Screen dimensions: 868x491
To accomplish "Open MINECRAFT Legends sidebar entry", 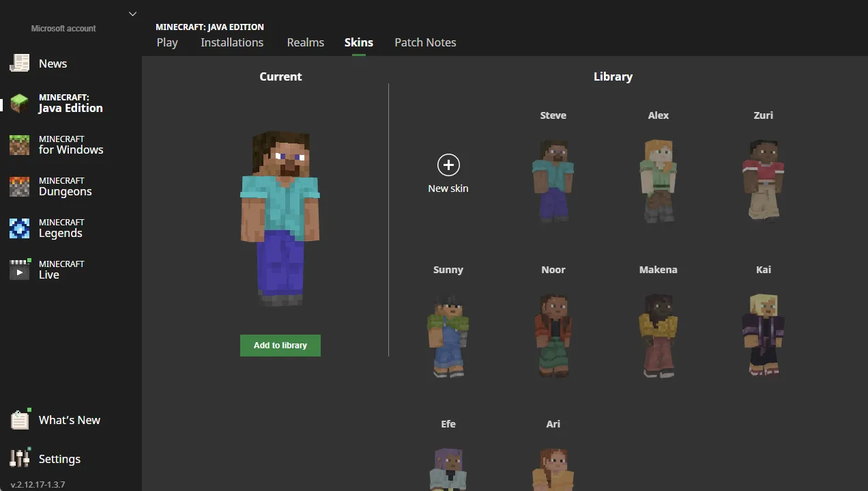I will point(61,228).
